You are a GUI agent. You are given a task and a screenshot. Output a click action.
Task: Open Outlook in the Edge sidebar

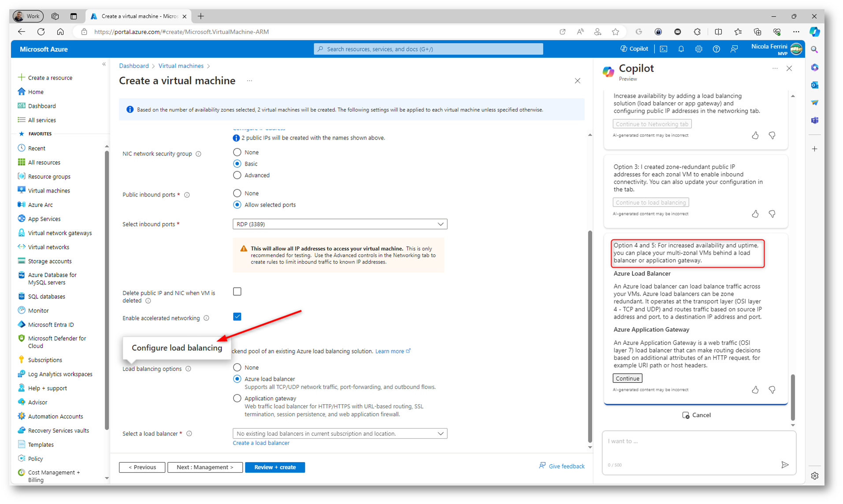coord(814,85)
